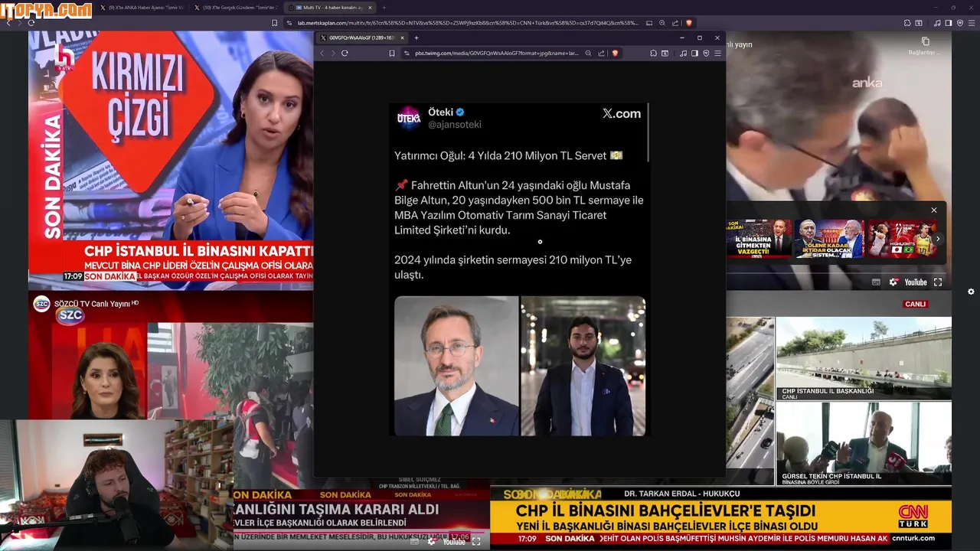Click the X.com logo in tweet image
980x551 pixels.
click(622, 113)
